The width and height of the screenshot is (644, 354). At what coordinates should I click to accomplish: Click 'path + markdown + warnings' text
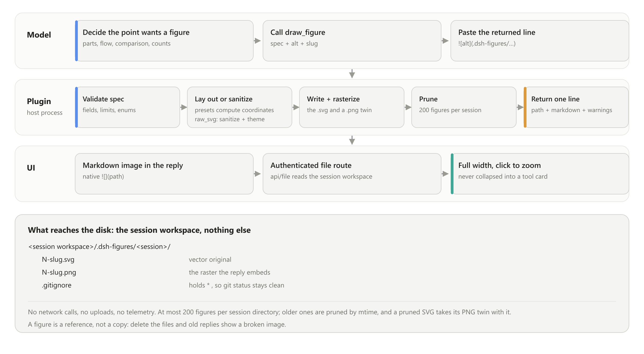point(572,110)
